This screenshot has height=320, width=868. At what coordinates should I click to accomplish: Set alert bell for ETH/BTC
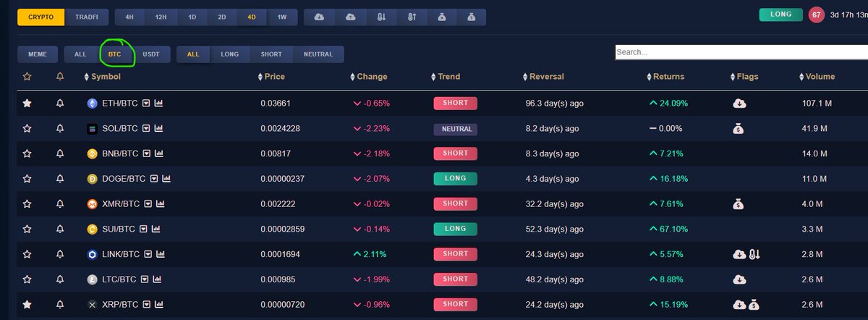[60, 104]
